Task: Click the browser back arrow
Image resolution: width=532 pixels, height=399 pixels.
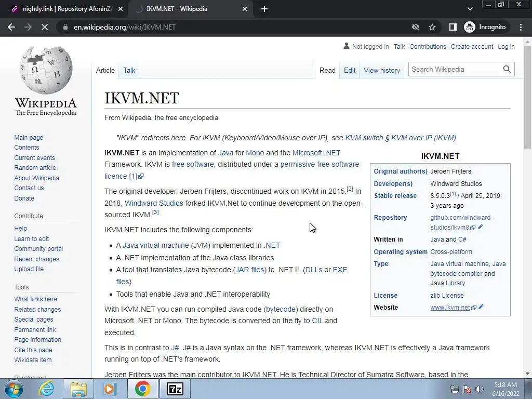Action: pos(11,27)
